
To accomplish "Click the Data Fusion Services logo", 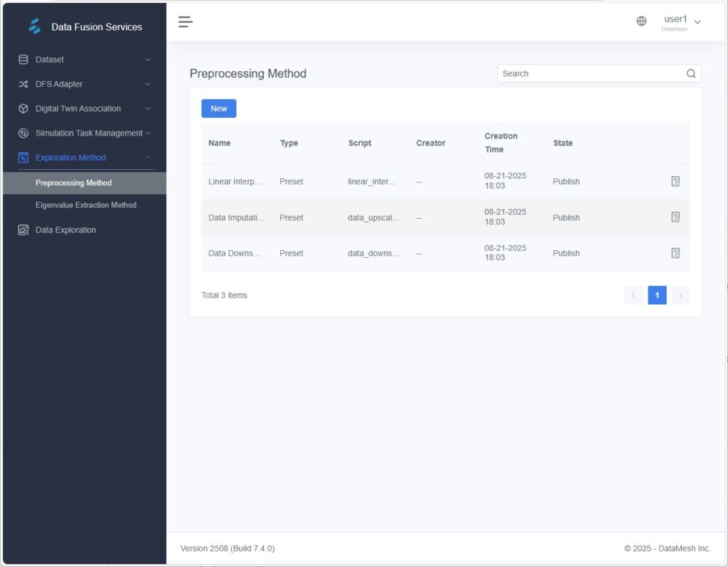I will point(35,26).
